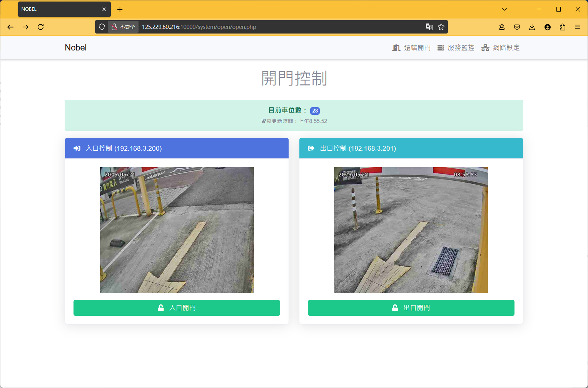Open a new browser tab

coord(120,9)
